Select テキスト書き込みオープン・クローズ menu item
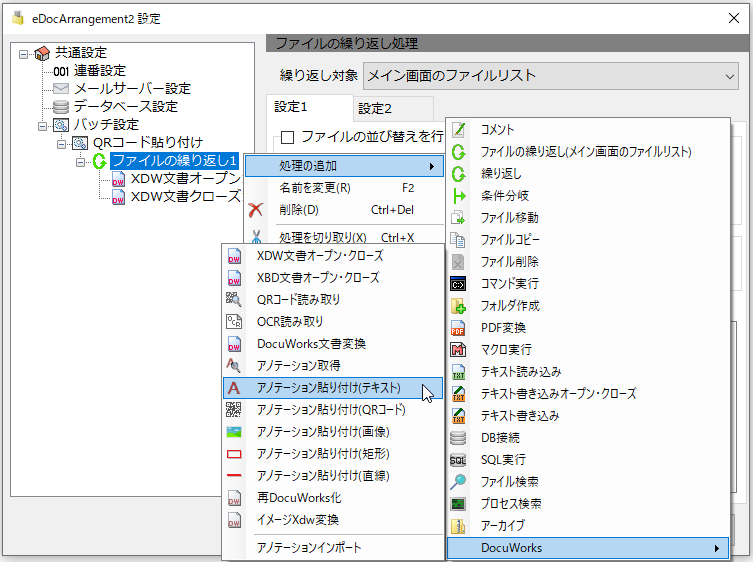753x562 pixels. point(588,394)
